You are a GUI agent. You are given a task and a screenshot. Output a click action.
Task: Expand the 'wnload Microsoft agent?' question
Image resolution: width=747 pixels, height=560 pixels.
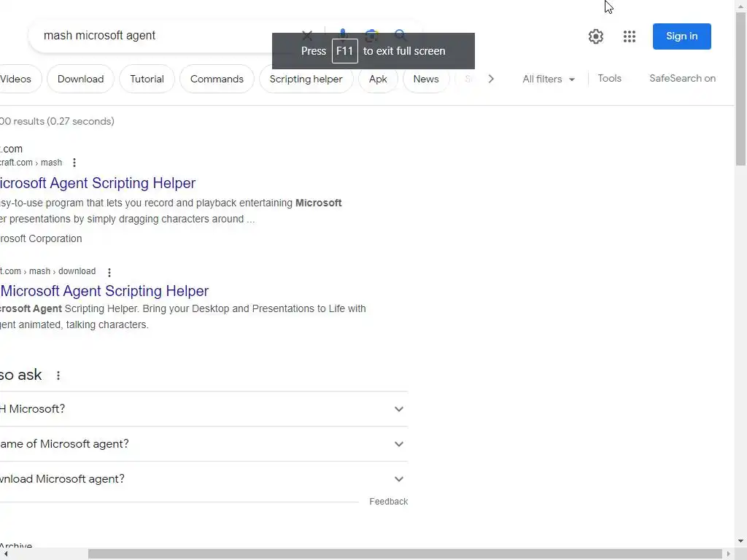point(204,478)
